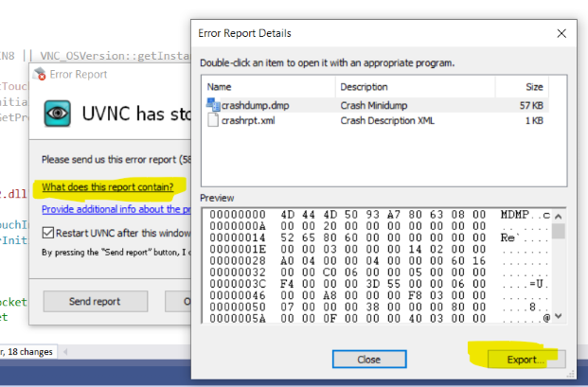
Task: Click the Close button in Error Report Details
Action: click(369, 360)
